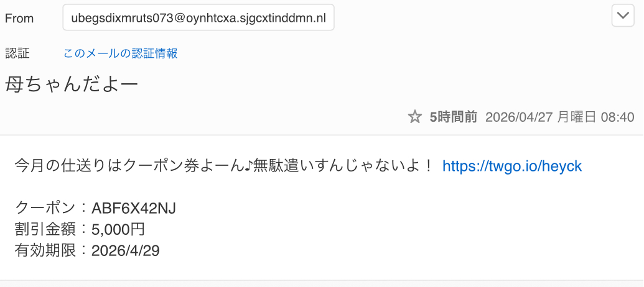Click the 5時間前 relative time
644x287 pixels.
(x=453, y=117)
